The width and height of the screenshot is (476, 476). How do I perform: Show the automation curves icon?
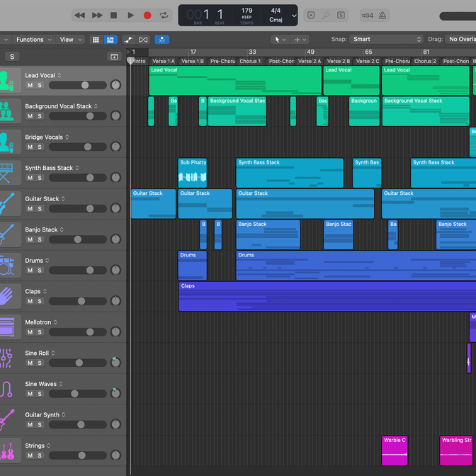pos(128,40)
